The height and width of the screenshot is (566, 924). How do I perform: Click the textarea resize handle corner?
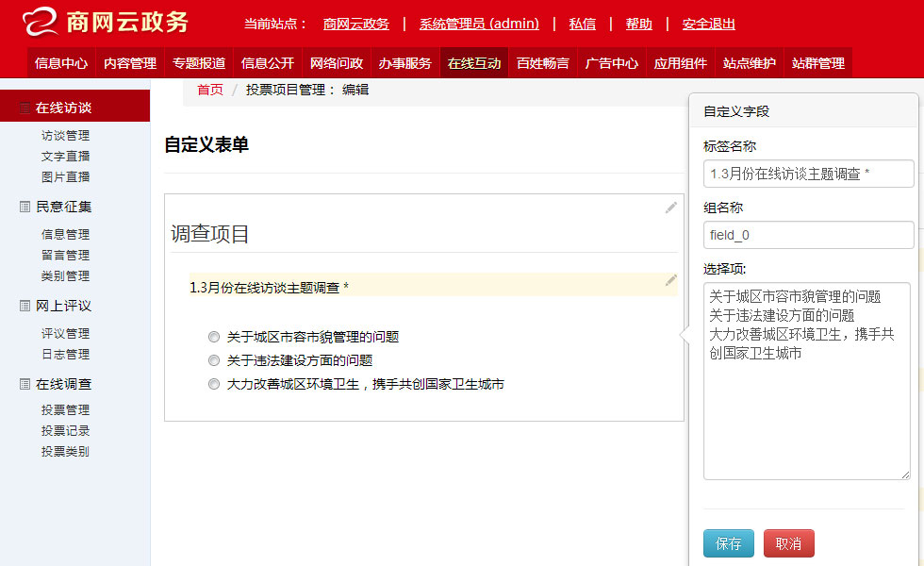905,474
